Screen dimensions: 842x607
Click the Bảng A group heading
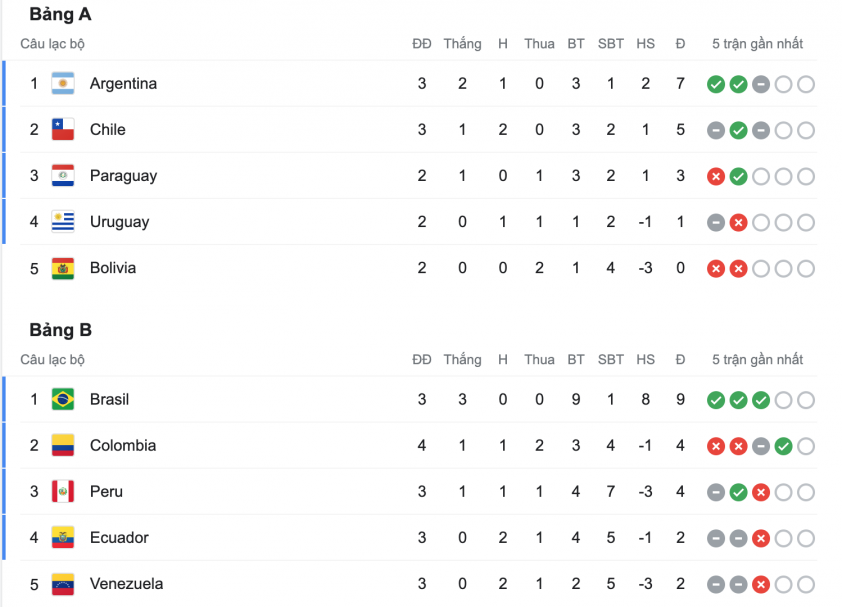pyautogui.click(x=60, y=15)
